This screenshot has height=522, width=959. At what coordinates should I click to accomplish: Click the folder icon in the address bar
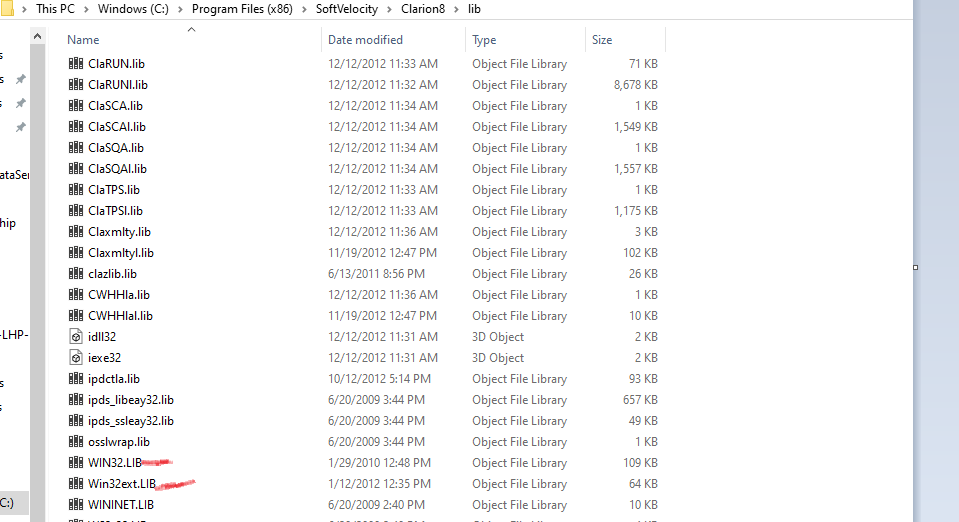pyautogui.click(x=9, y=9)
